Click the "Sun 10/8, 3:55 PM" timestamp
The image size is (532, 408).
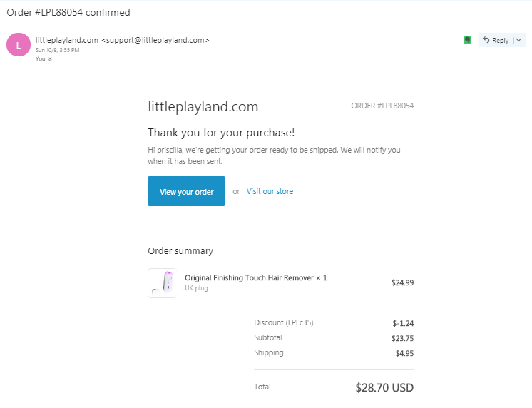[x=58, y=50]
